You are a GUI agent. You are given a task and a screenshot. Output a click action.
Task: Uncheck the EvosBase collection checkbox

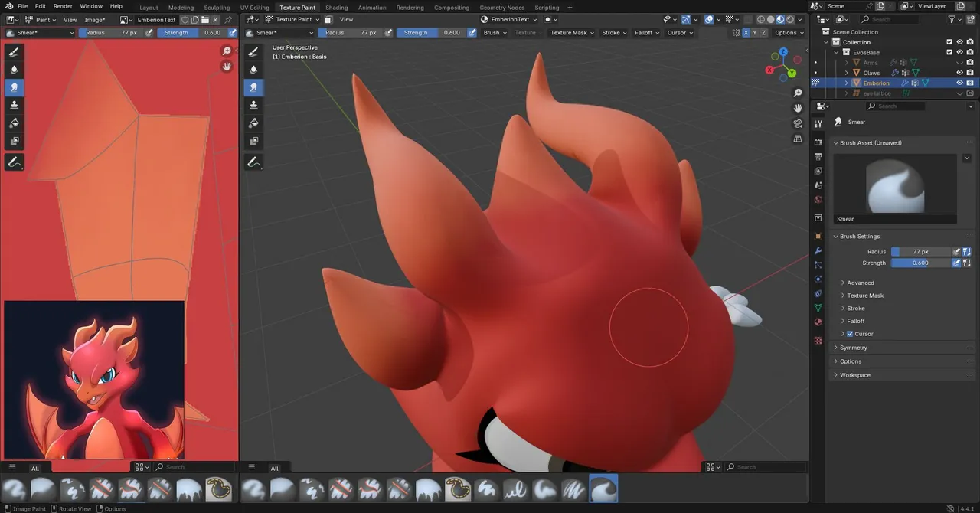point(949,52)
